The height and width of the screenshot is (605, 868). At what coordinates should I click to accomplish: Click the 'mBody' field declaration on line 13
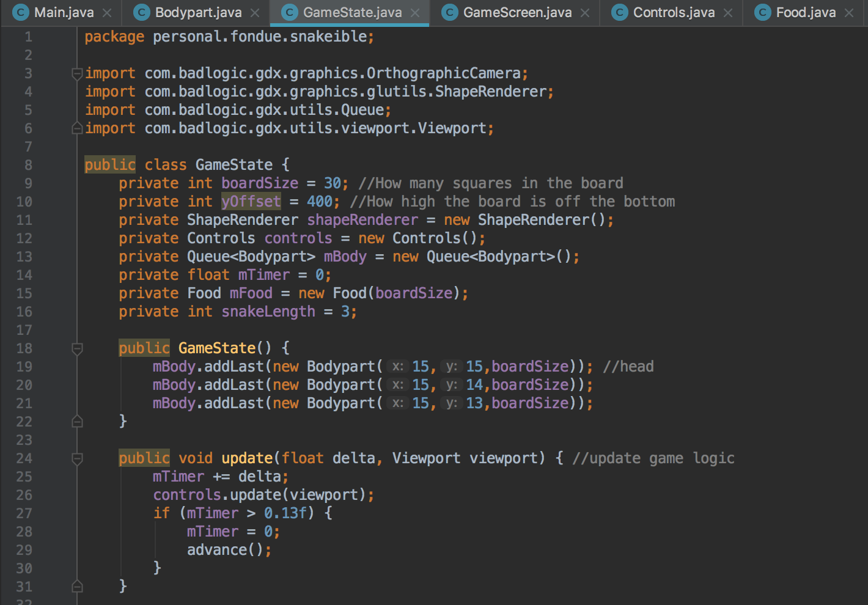pyautogui.click(x=345, y=257)
